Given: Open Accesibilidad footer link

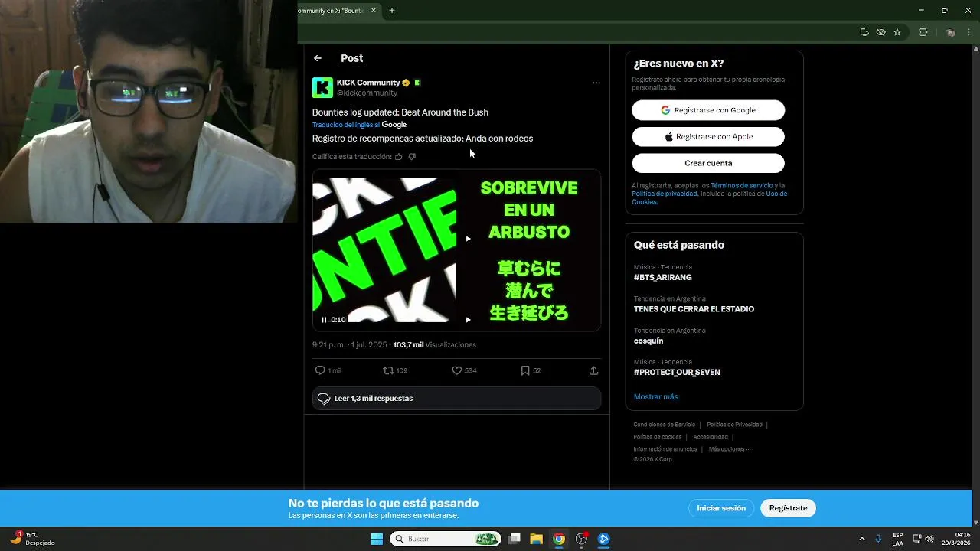Looking at the screenshot, I should point(710,437).
